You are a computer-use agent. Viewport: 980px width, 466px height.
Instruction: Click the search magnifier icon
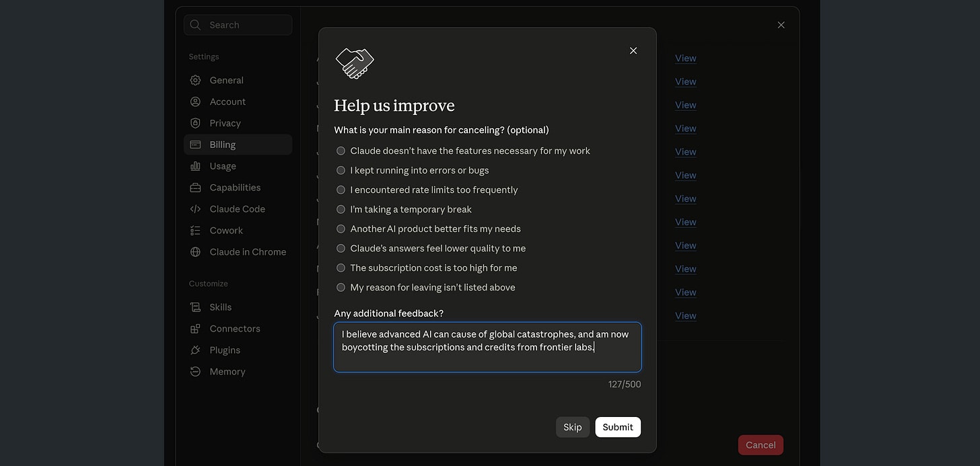195,25
